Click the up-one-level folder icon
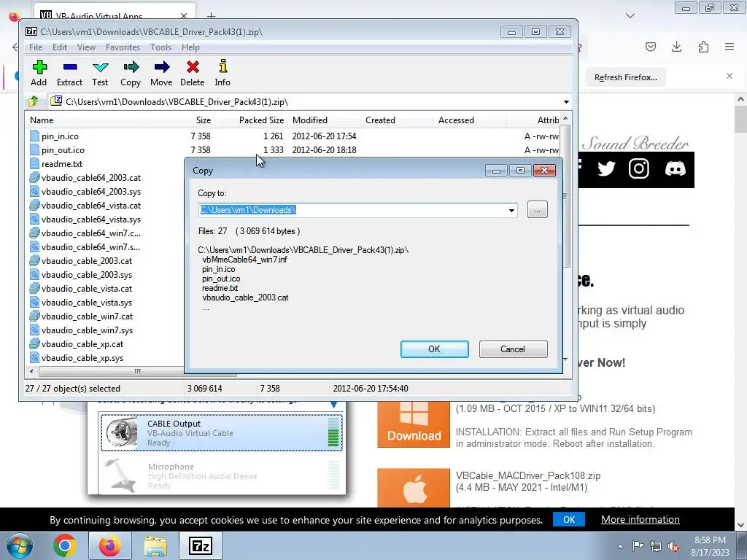Screen dimensions: 747x560 coord(34,101)
